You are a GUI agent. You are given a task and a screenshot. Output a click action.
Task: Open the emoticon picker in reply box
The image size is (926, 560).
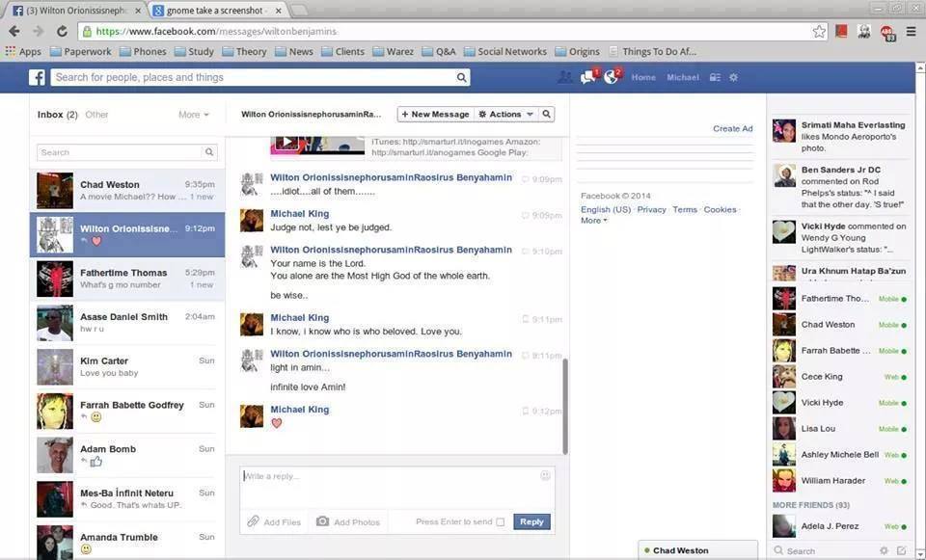coord(545,475)
